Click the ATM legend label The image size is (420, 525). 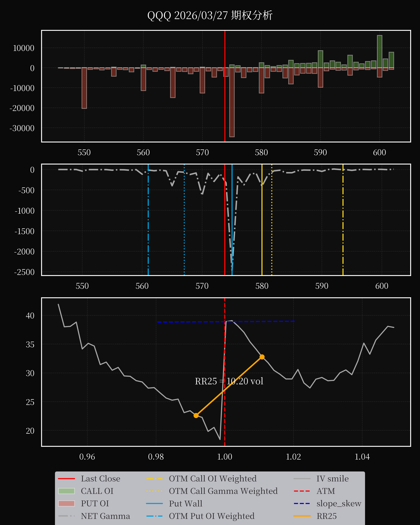(x=325, y=491)
